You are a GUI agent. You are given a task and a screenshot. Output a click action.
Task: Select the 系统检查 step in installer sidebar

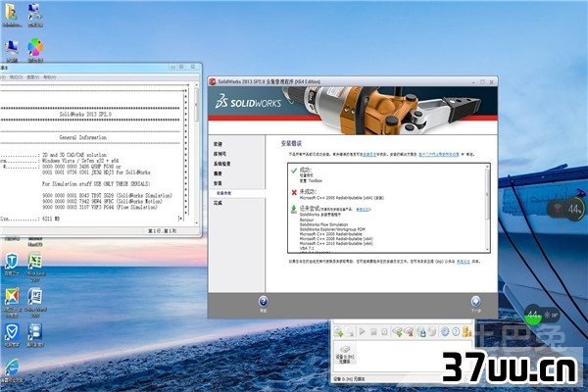click(x=222, y=164)
